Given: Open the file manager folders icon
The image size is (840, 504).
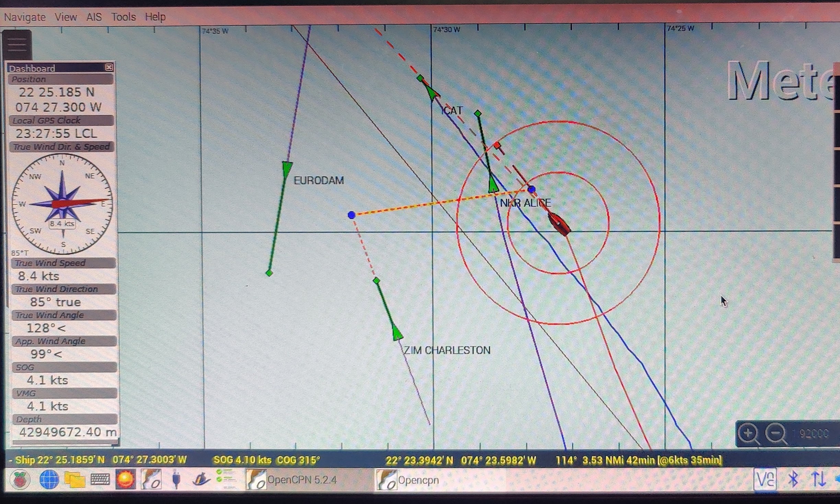Looking at the screenshot, I should (x=74, y=479).
